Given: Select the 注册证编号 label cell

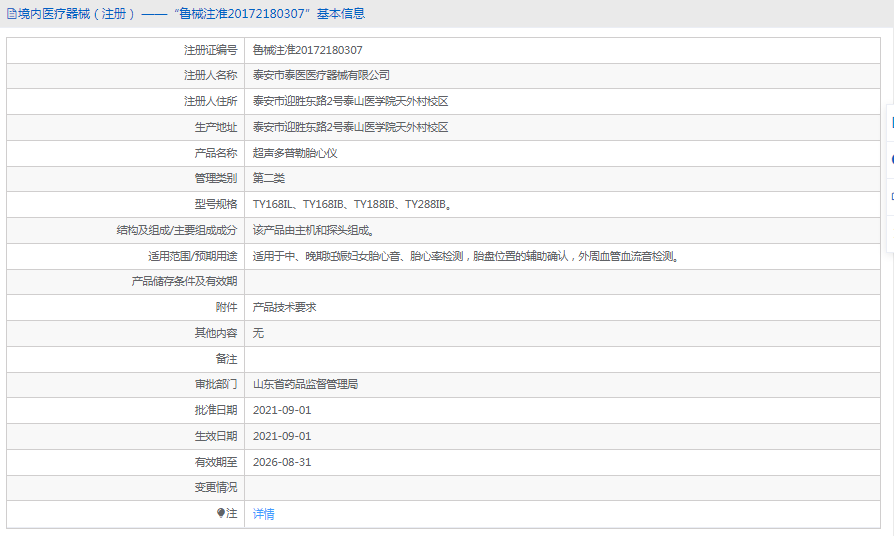Looking at the screenshot, I should click(125, 50).
